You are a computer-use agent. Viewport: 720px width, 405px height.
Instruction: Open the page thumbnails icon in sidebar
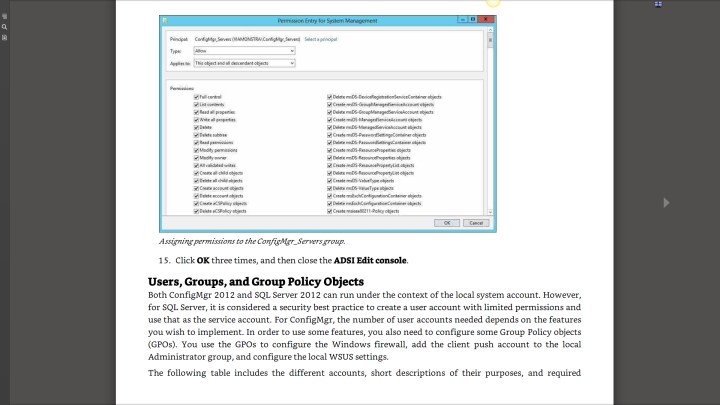pyautogui.click(x=5, y=17)
